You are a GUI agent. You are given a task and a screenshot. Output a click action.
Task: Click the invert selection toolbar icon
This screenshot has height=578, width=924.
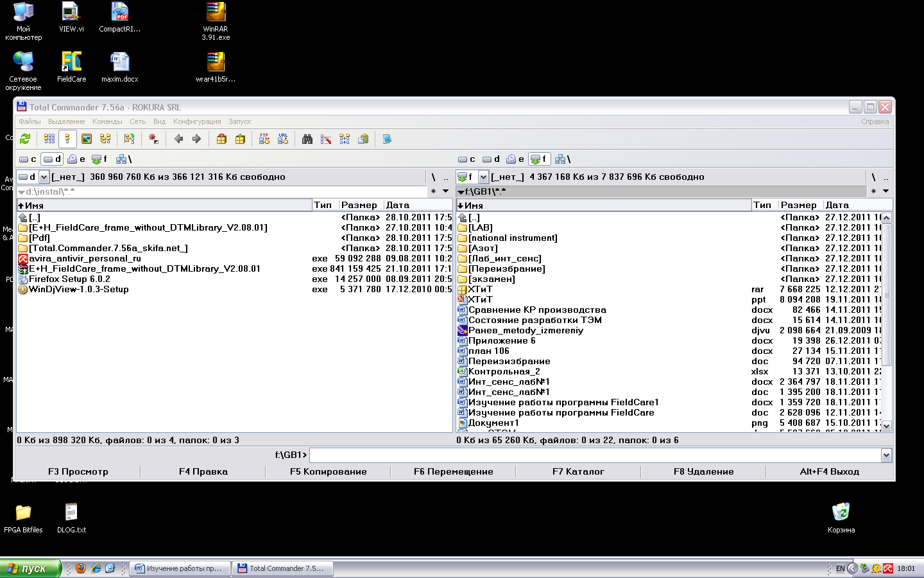pos(130,139)
